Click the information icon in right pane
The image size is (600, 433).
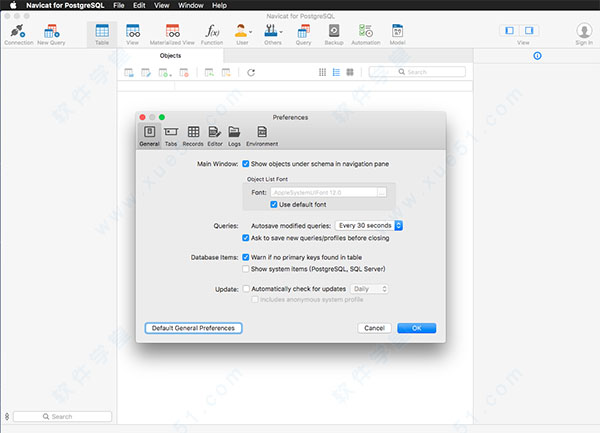click(x=537, y=56)
